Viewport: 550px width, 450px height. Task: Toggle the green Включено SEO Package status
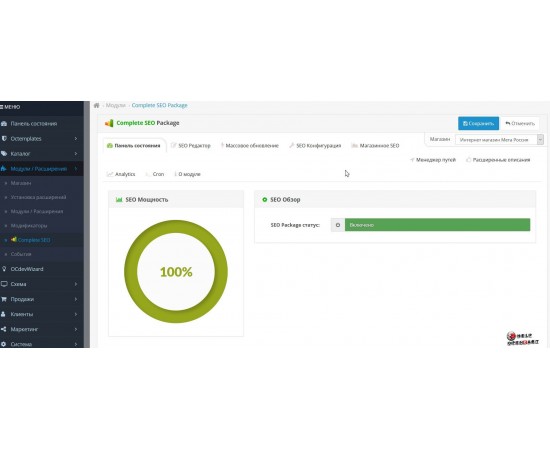(437, 225)
